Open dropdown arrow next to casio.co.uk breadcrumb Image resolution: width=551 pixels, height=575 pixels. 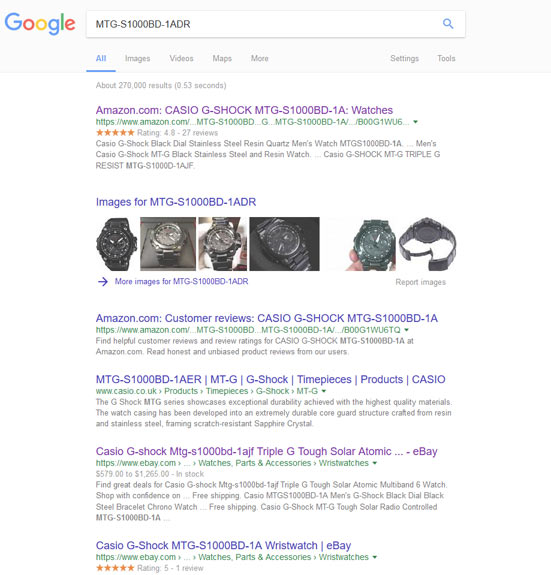click(324, 391)
